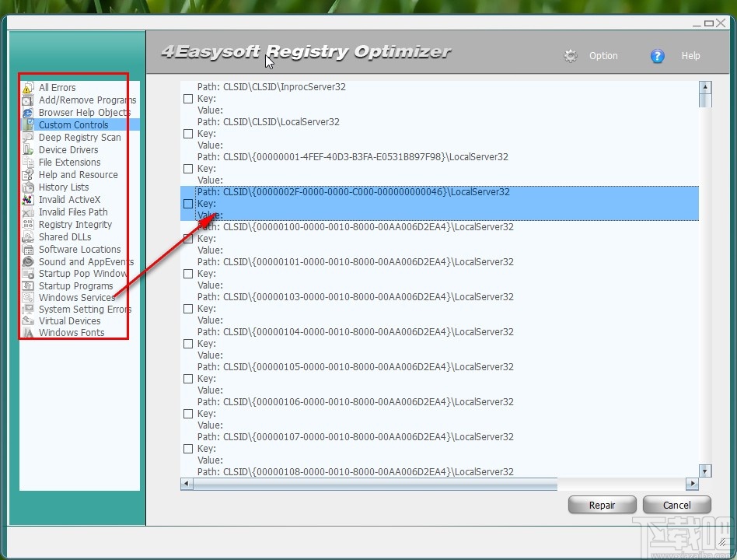The width and height of the screenshot is (737, 560).
Task: Click the Browser Help Objects icon
Action: tap(28, 113)
